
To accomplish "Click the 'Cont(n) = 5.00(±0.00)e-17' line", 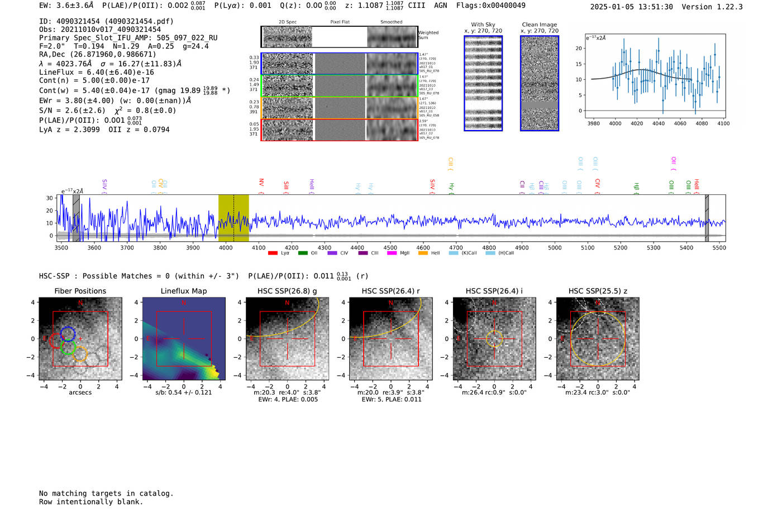I will (94, 80).
